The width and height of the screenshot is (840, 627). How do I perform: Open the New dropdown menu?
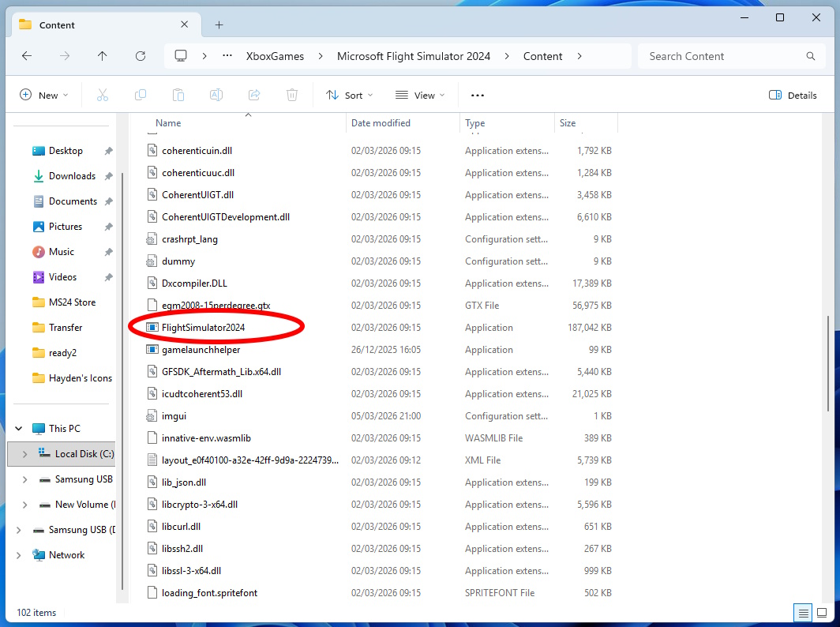(x=44, y=96)
